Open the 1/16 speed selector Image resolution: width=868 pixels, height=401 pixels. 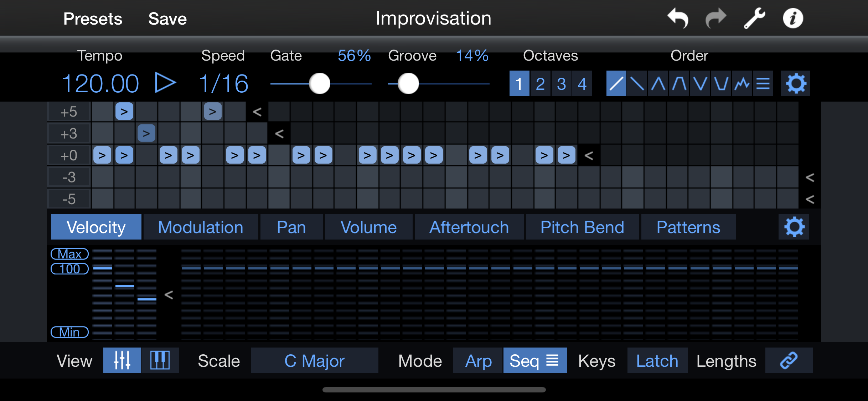(x=223, y=84)
